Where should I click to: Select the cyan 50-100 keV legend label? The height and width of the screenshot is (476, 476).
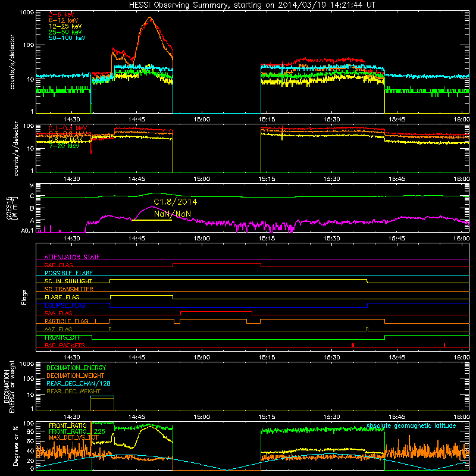pyautogui.click(x=67, y=38)
